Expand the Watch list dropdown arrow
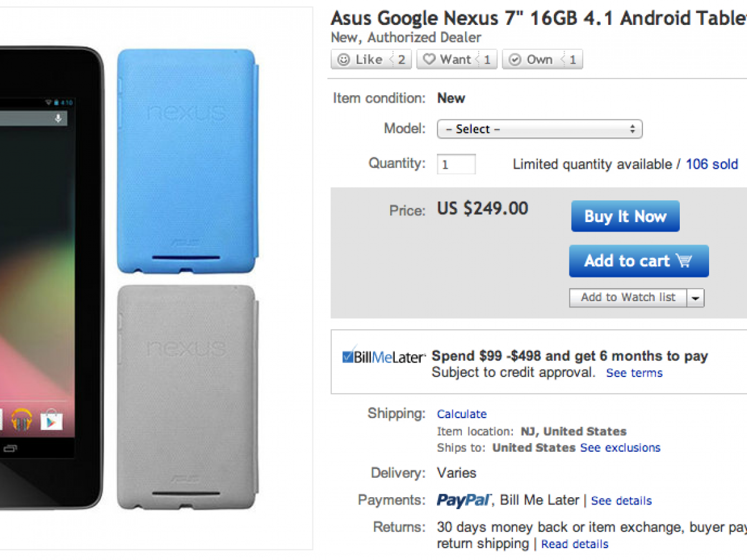The image size is (747, 560). (696, 298)
